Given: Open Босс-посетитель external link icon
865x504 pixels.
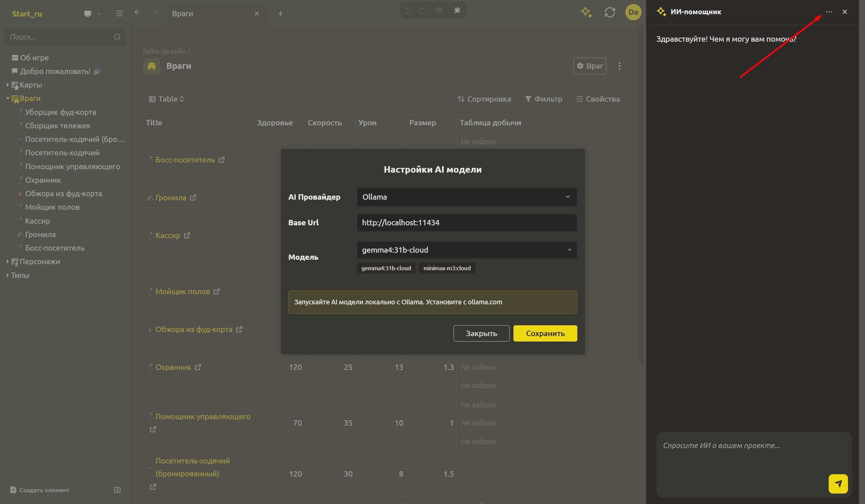Looking at the screenshot, I should coord(222,159).
